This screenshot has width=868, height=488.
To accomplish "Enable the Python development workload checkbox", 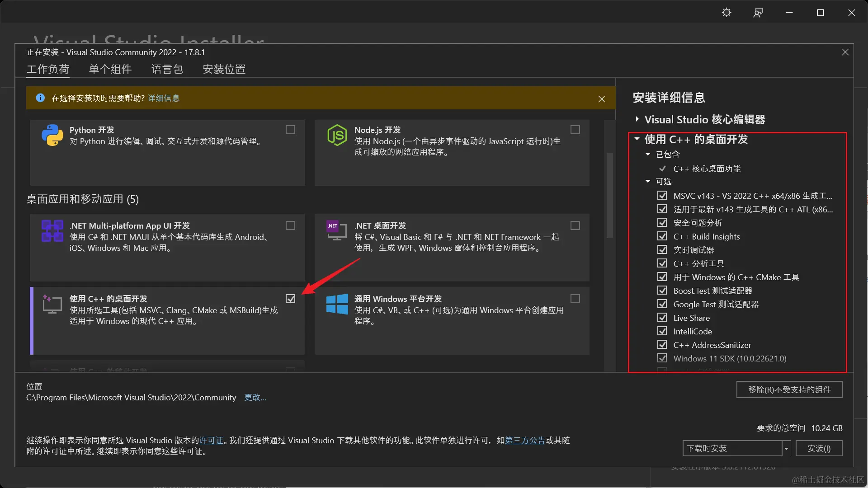I will click(x=290, y=130).
